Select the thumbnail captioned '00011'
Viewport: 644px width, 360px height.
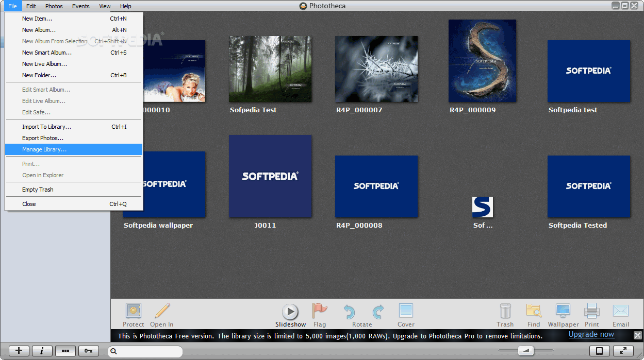tap(270, 176)
